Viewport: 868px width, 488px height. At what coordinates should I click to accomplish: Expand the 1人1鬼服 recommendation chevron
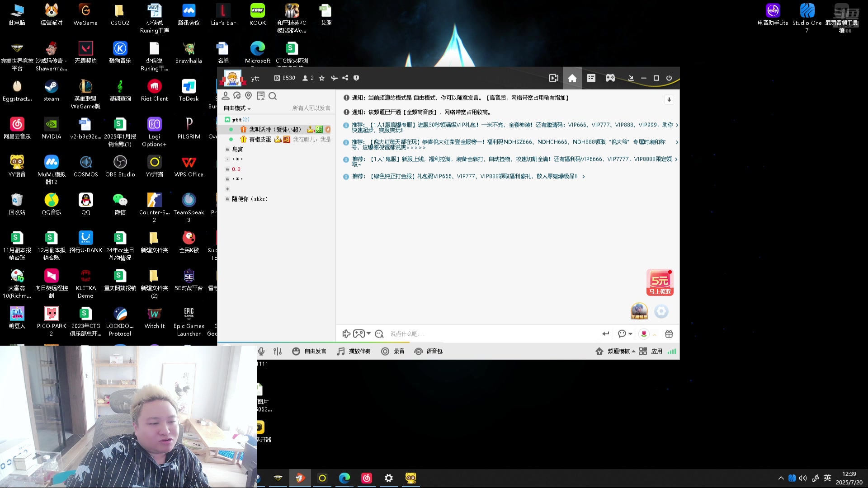click(676, 160)
